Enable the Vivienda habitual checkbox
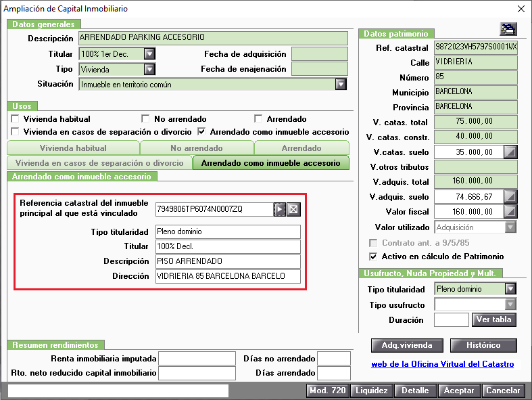This screenshot has height=400, width=532. tap(15, 118)
